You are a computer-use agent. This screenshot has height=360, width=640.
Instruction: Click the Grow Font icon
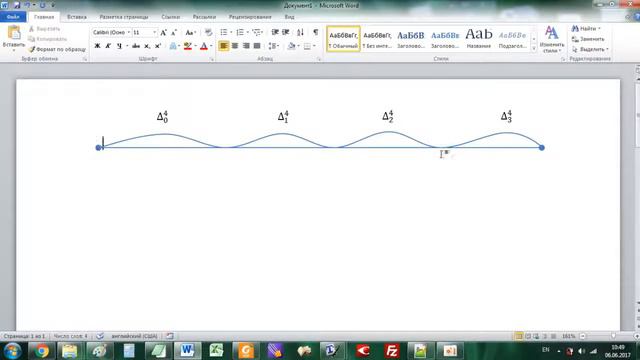(163, 32)
